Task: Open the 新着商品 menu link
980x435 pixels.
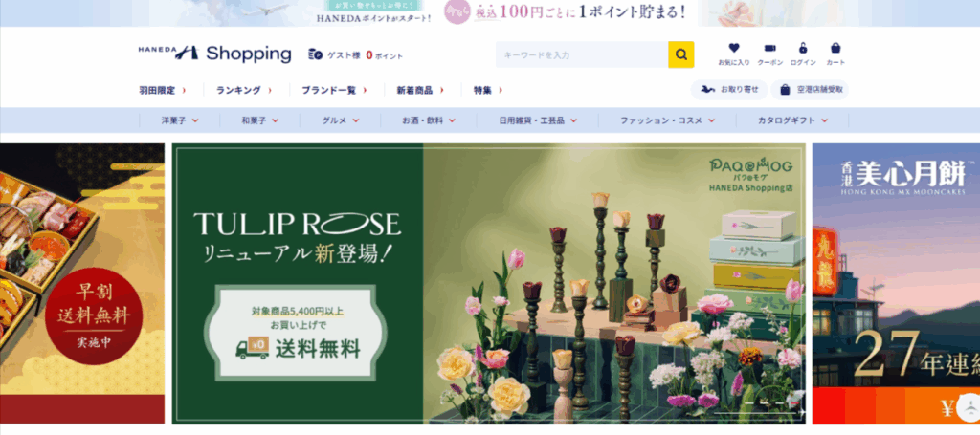Action: [x=420, y=90]
